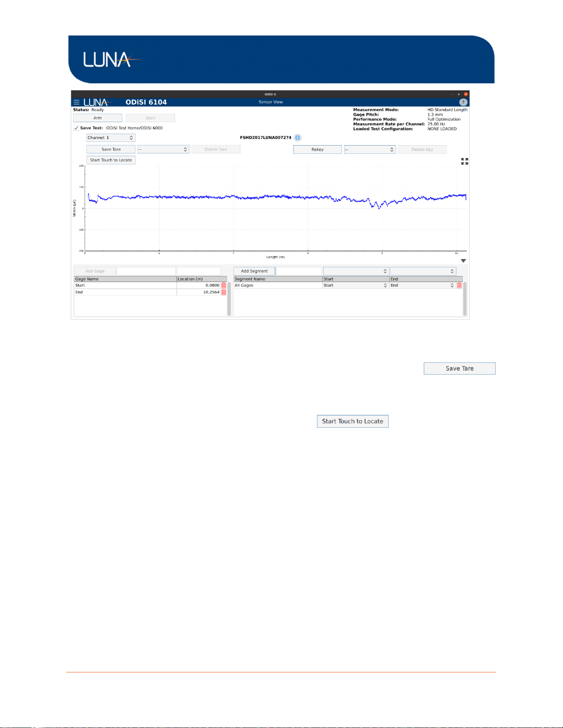Click the Add Gage button
This screenshot has height=728, width=563.
(x=95, y=271)
